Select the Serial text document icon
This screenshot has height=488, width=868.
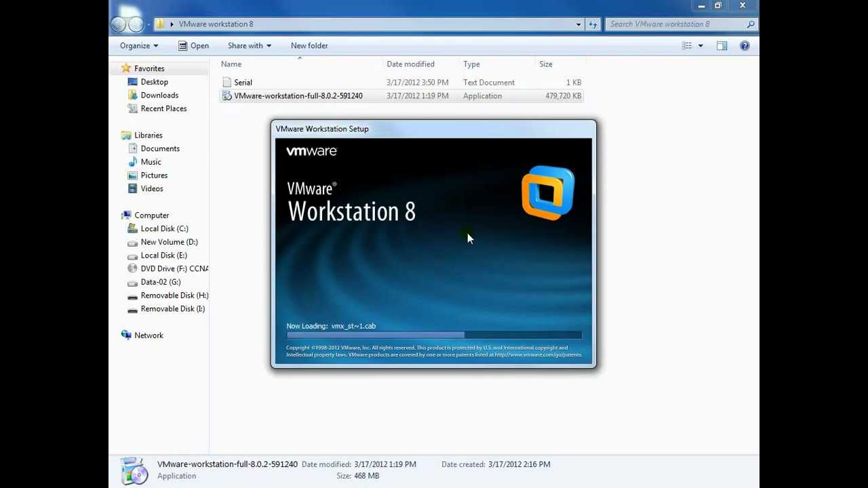(226, 82)
